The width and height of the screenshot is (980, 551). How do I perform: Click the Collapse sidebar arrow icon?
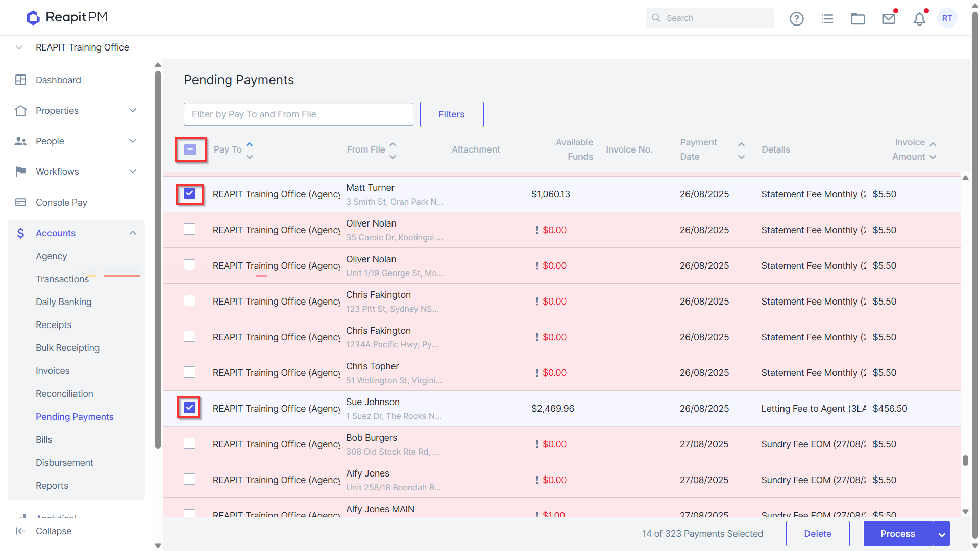(20, 531)
